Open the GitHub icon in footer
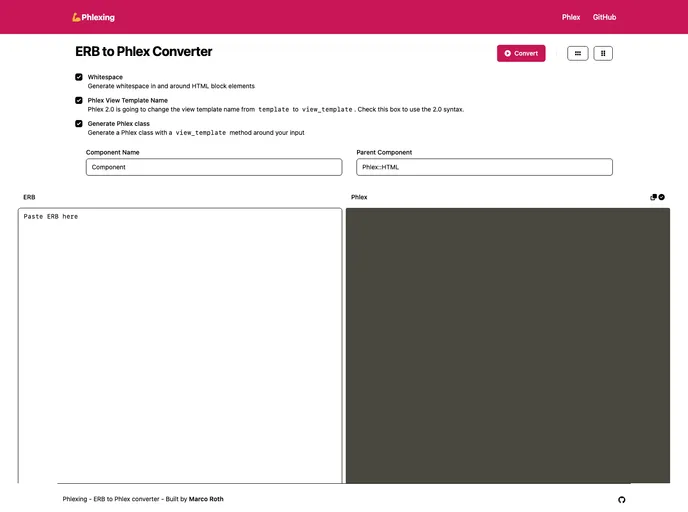The height and width of the screenshot is (512, 688). pyautogui.click(x=621, y=500)
